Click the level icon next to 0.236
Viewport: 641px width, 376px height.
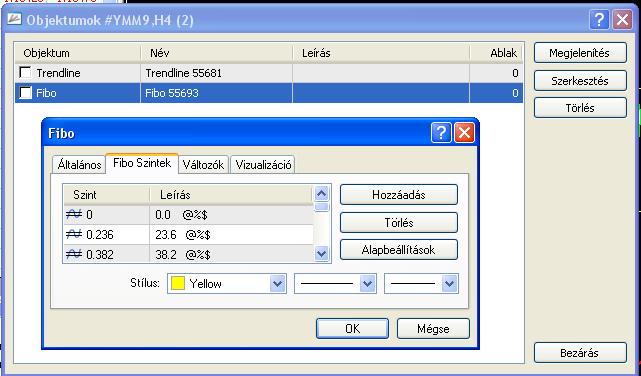click(x=74, y=234)
